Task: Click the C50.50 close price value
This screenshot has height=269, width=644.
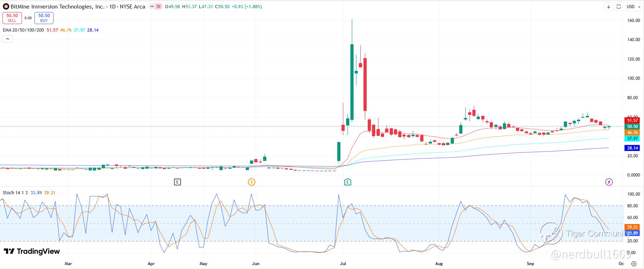Action: coord(222,7)
